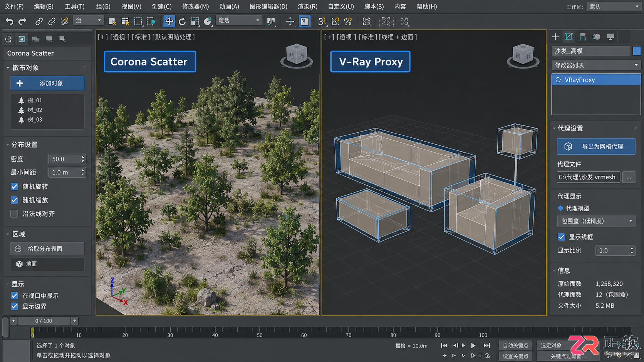644x362 pixels.
Task: Click the 拾取分布表面 button
Action: point(47,249)
